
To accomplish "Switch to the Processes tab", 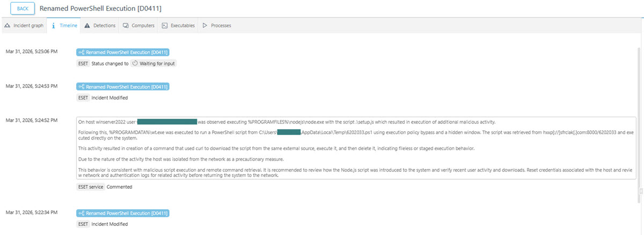I will [216, 25].
